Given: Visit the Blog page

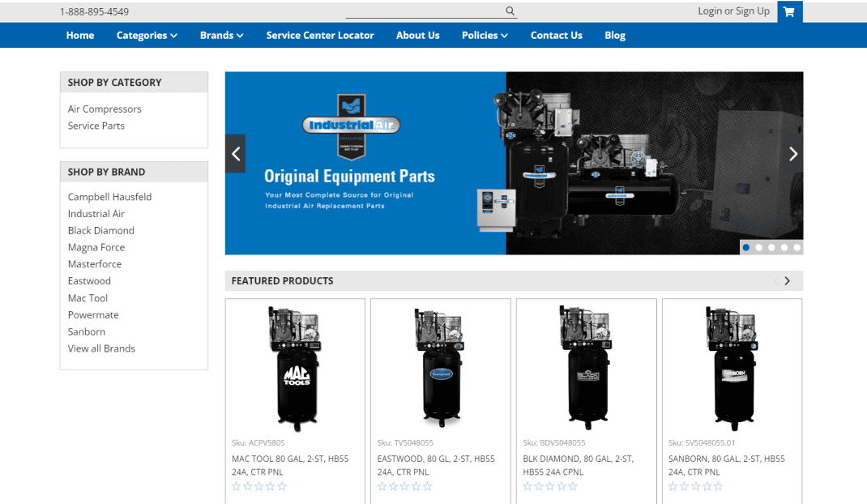Looking at the screenshot, I should 615,36.
